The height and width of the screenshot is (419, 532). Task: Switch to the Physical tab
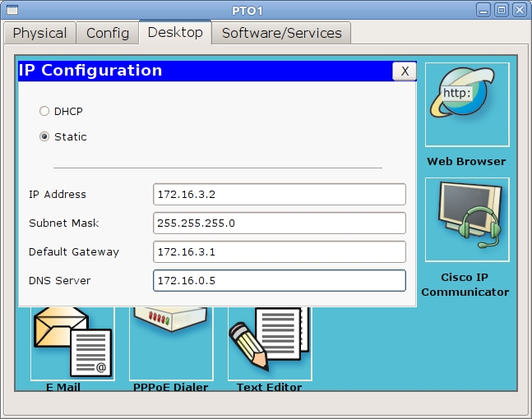39,33
